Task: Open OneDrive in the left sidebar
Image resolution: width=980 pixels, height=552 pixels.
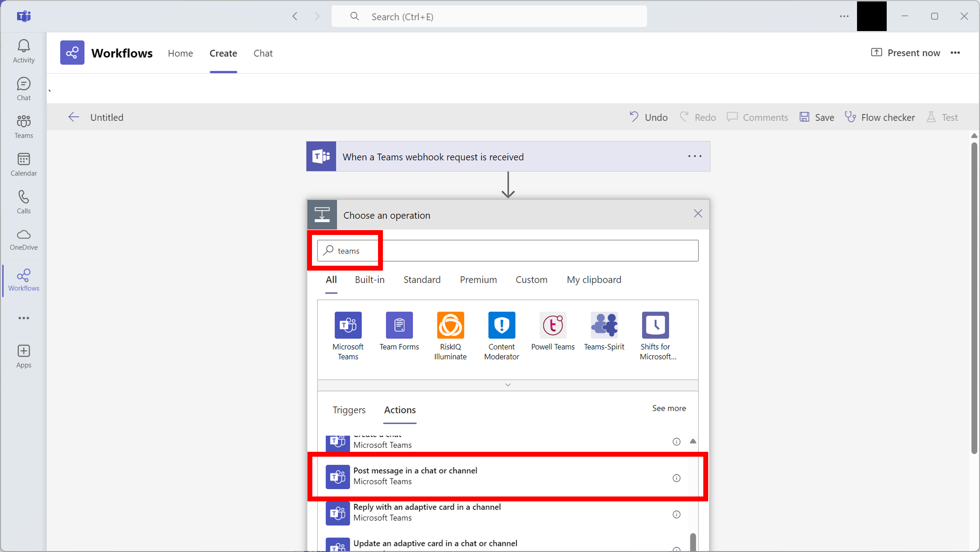Action: 24,240
